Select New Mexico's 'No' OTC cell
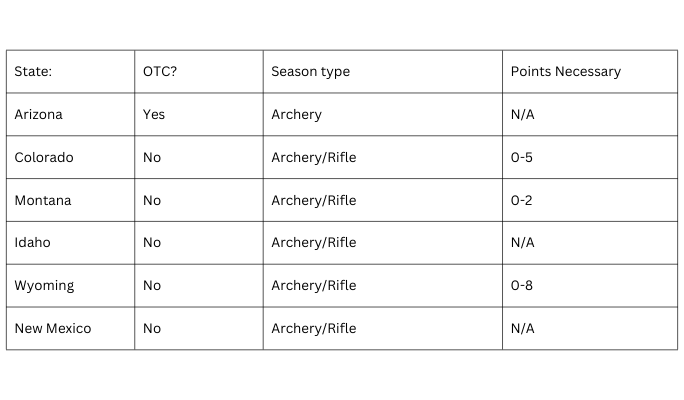Image resolution: width=684 pixels, height=400 pixels. 152,329
